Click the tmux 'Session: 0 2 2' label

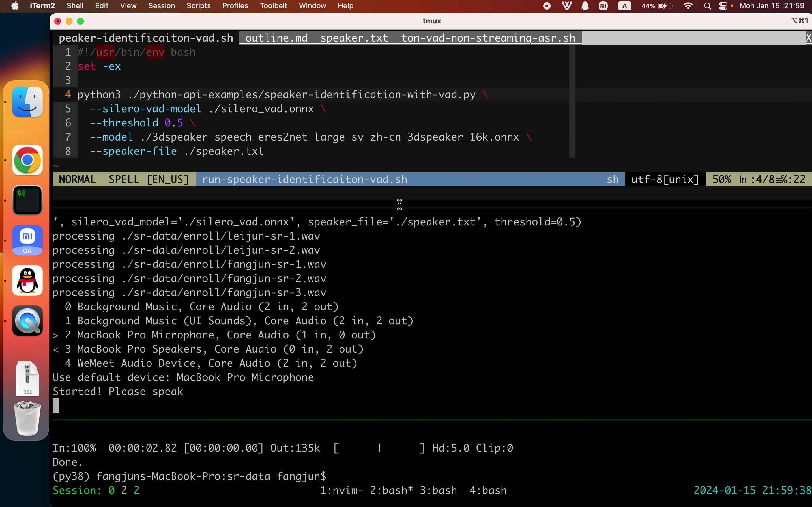click(x=96, y=490)
